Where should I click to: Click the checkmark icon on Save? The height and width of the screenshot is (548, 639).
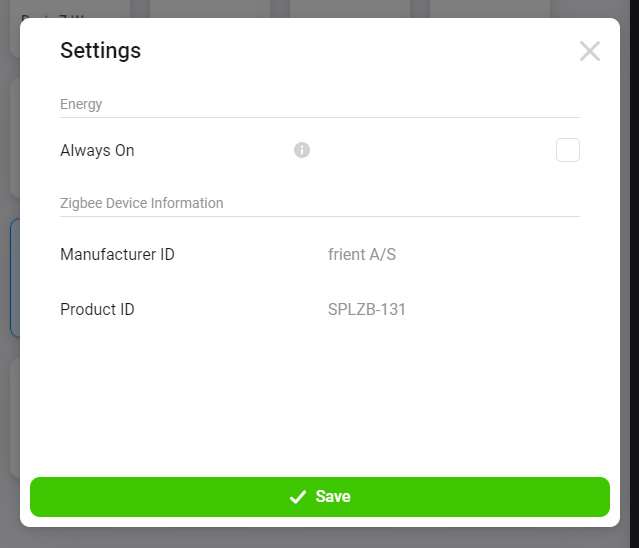click(297, 497)
